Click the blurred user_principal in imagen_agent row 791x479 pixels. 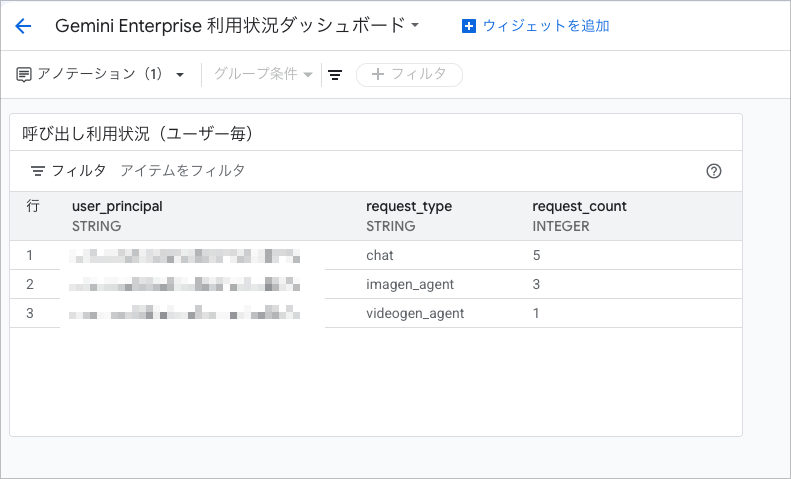[185, 284]
